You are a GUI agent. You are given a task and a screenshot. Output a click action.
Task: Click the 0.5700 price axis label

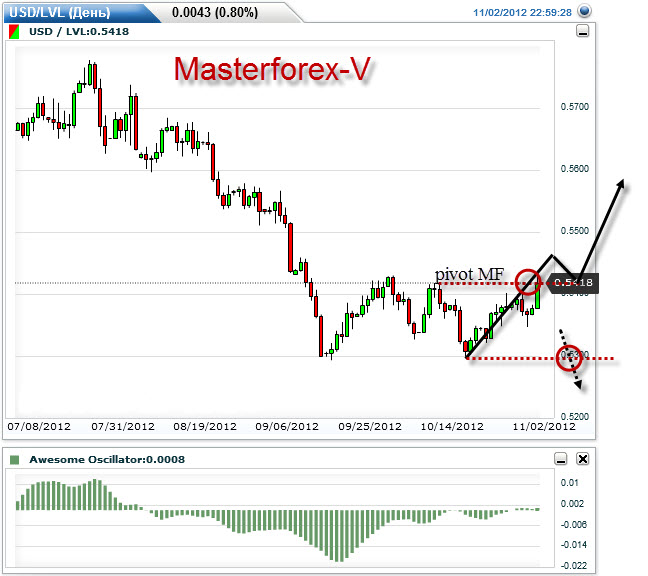tap(574, 107)
